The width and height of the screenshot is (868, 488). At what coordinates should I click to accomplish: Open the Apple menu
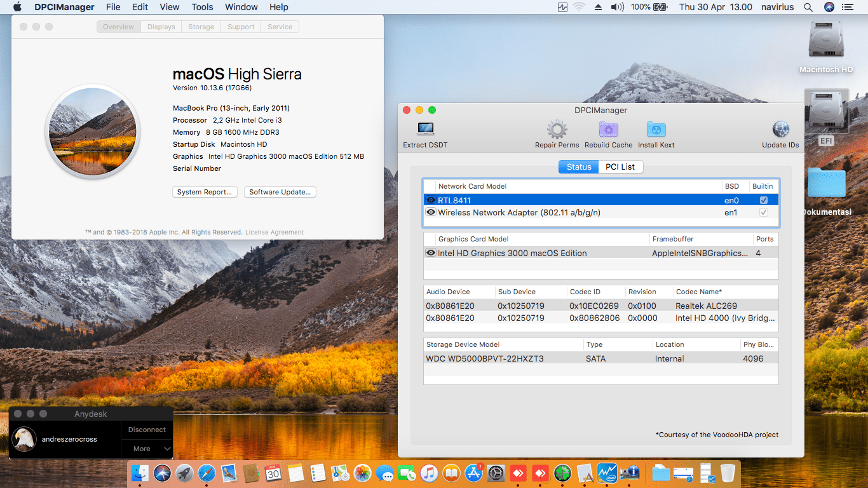17,7
